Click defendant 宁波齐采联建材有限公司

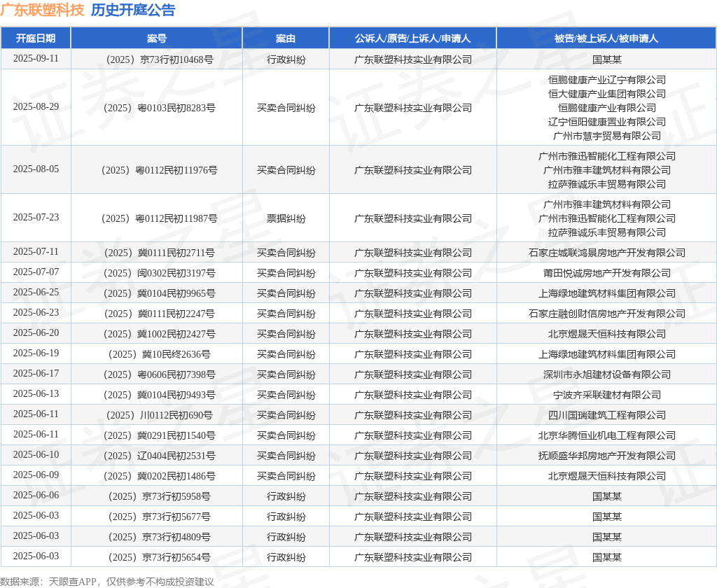pos(607,395)
